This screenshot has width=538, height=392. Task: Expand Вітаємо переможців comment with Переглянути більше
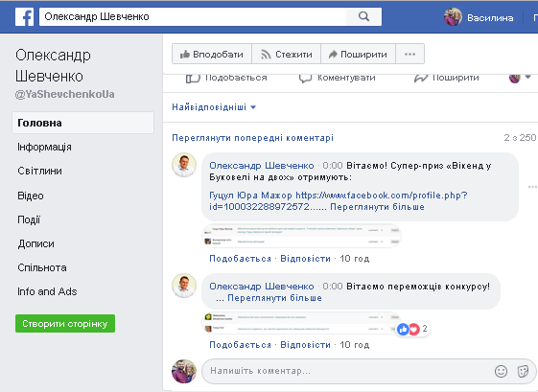coord(275,298)
